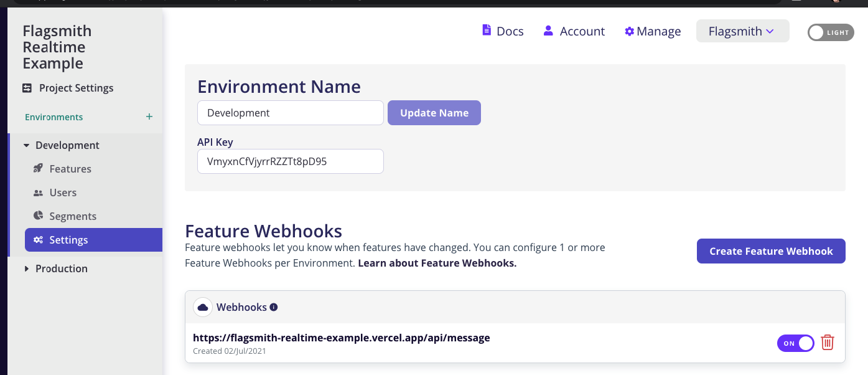The height and width of the screenshot is (375, 868).
Task: Click the gears icon next to Settings
Action: click(x=38, y=240)
